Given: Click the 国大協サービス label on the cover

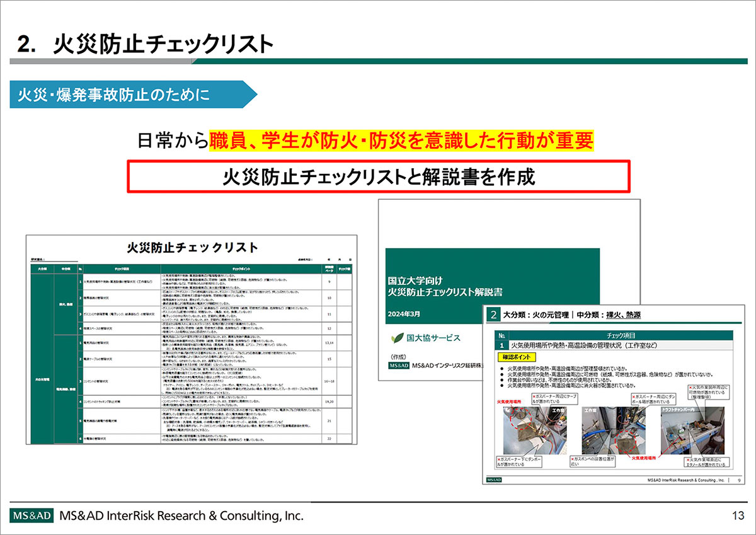Looking at the screenshot, I should point(433,338).
